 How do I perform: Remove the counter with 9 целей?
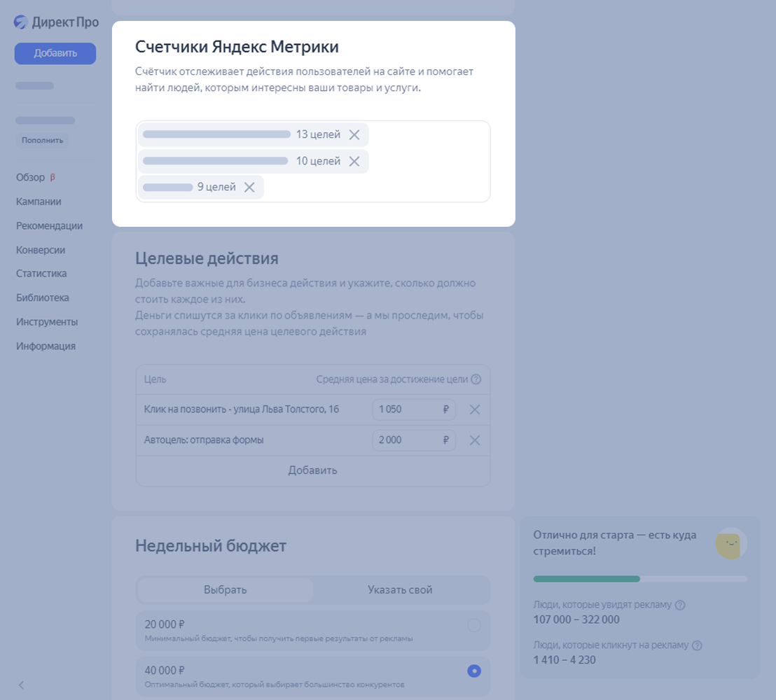(x=249, y=187)
